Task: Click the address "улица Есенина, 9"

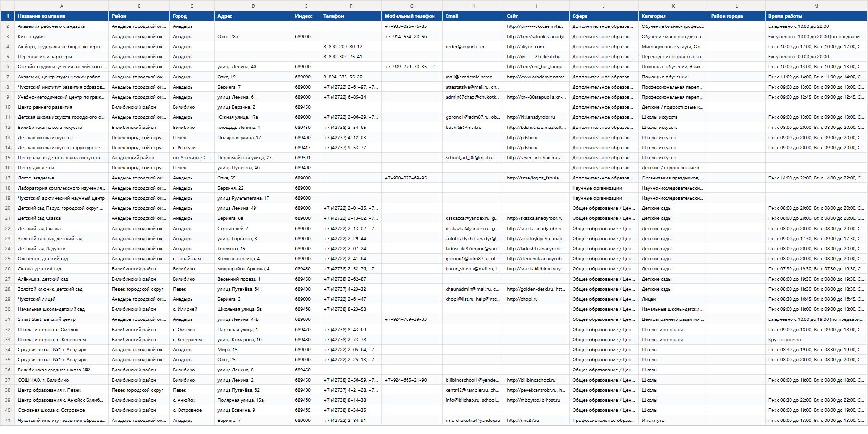Action: [253, 410]
